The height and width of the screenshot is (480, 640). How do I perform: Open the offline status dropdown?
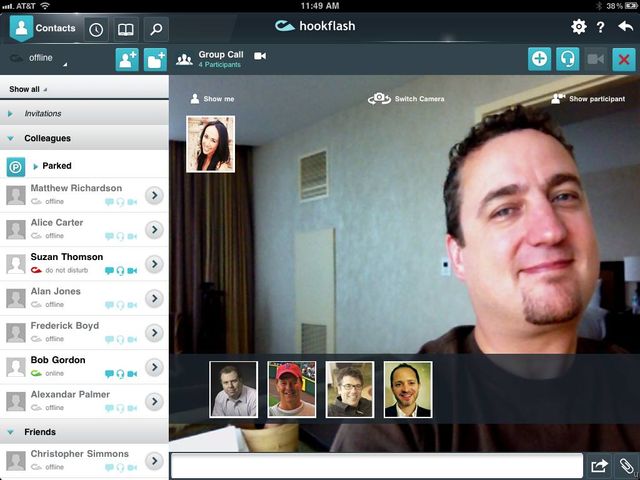pyautogui.click(x=40, y=59)
